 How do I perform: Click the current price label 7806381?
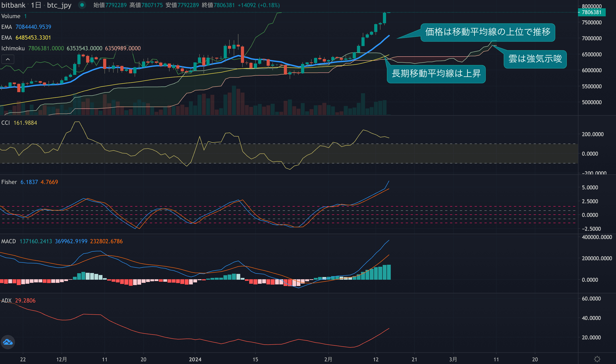coord(591,12)
